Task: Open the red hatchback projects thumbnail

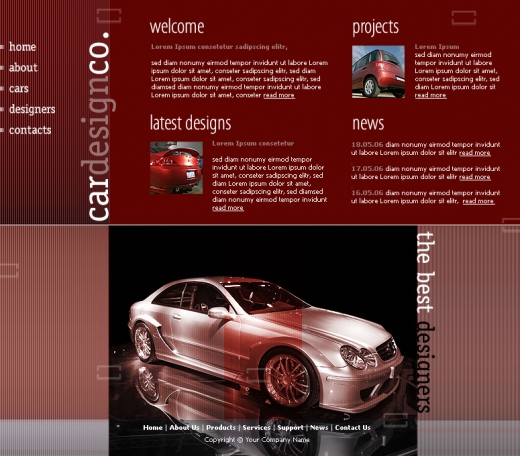Action: (378, 72)
